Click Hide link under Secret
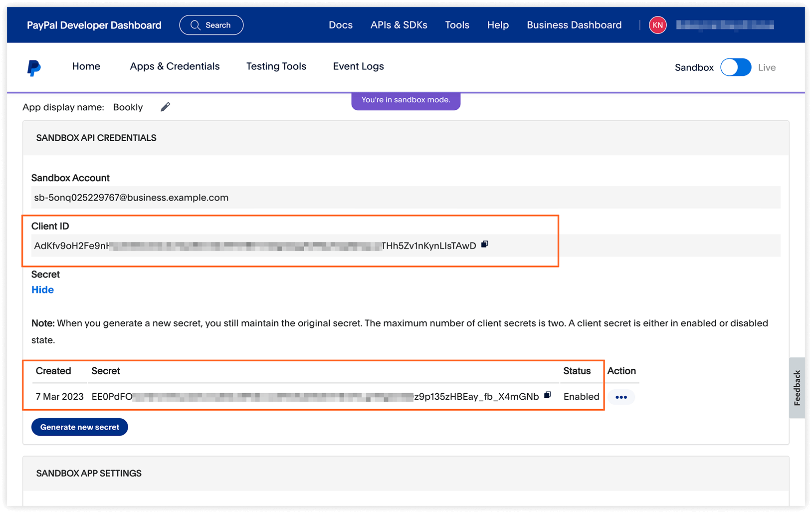The height and width of the screenshot is (513, 812). pyautogui.click(x=43, y=290)
